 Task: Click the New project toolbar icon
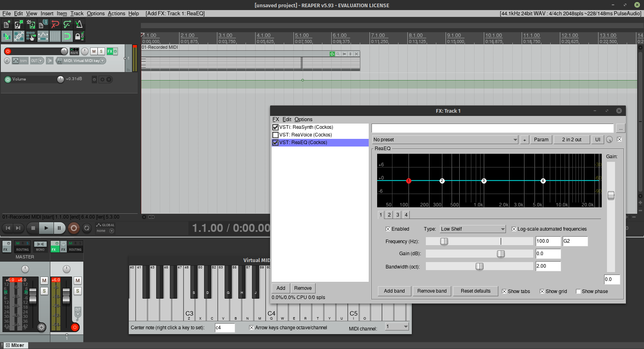[x=6, y=25]
